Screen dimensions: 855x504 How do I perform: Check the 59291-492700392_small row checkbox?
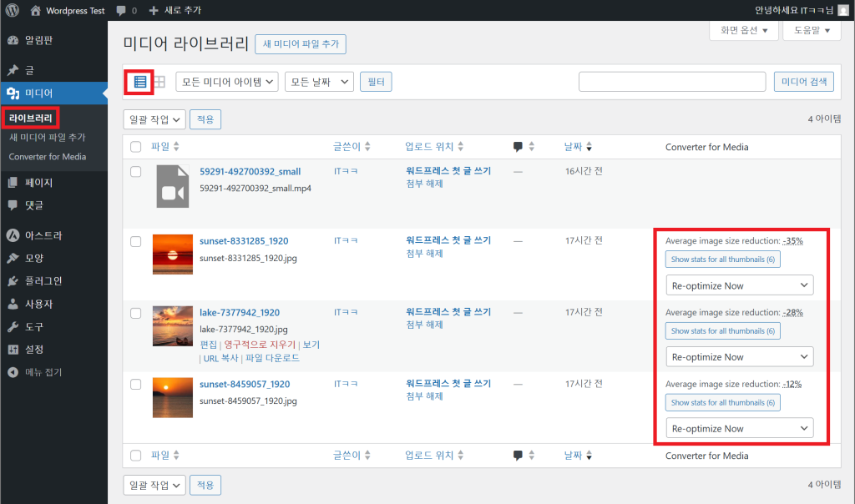click(x=136, y=172)
